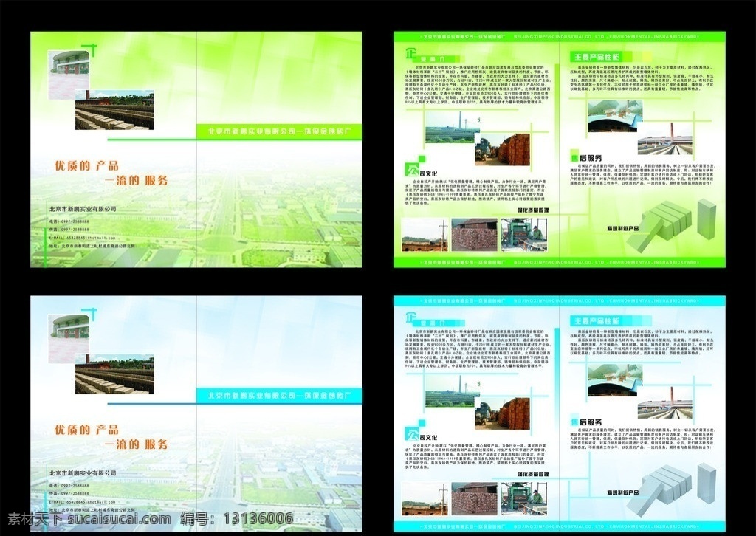756x536 pixels.
Task: Click the 地址 address line on the green cover
Action: coord(92,246)
